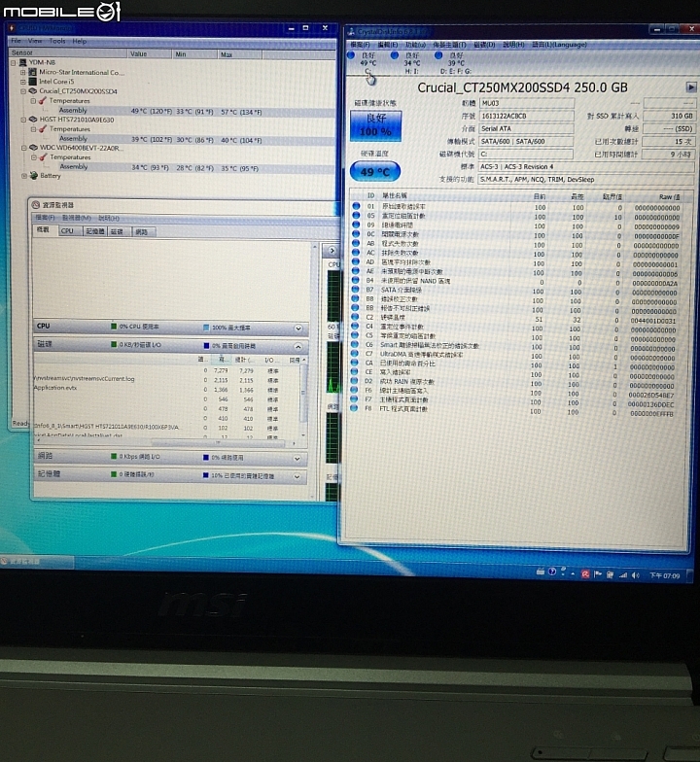Image resolution: width=700 pixels, height=762 pixels.
Task: Expand Micro-Star International node
Action: point(23,72)
